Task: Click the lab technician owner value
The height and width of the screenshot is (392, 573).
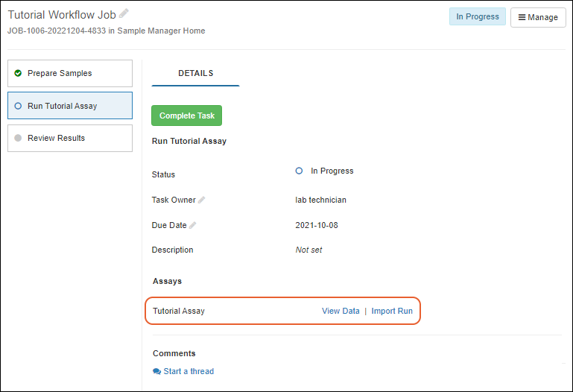Action: click(320, 200)
